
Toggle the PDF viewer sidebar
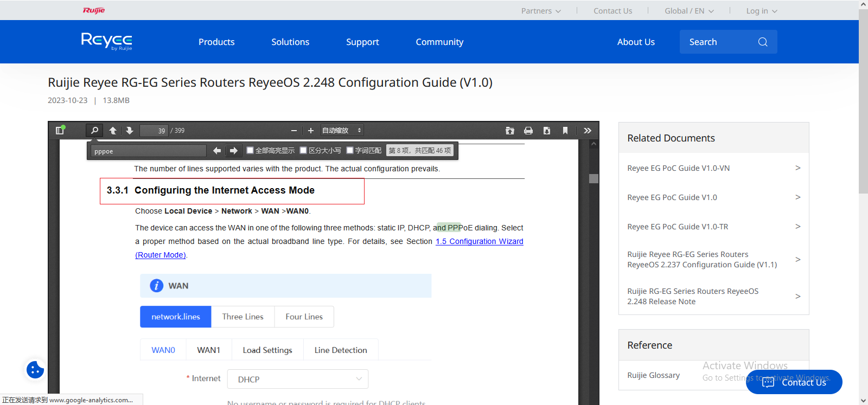point(60,130)
